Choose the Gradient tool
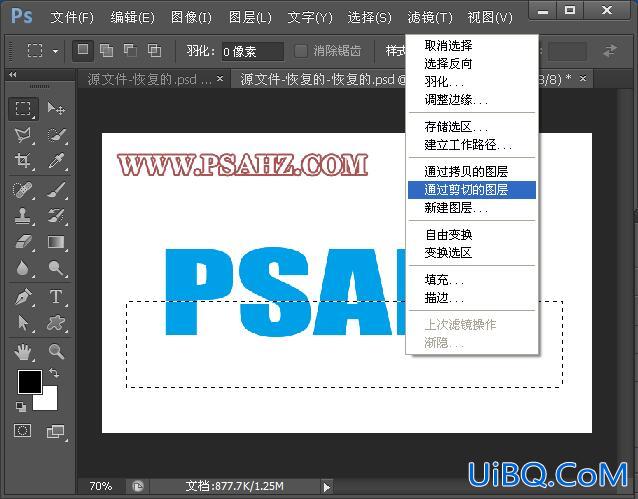 click(56, 242)
